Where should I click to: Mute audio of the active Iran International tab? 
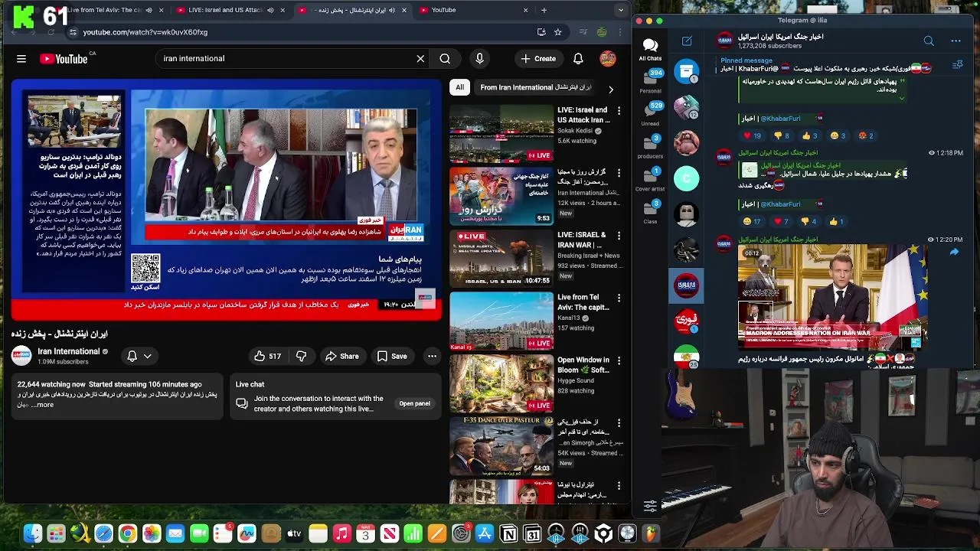(392, 10)
